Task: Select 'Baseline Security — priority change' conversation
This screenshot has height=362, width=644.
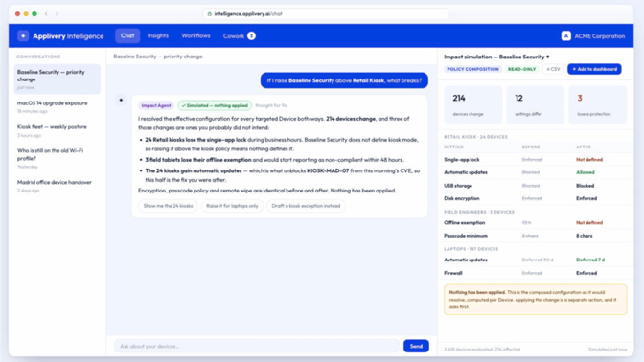Action: [x=57, y=79]
